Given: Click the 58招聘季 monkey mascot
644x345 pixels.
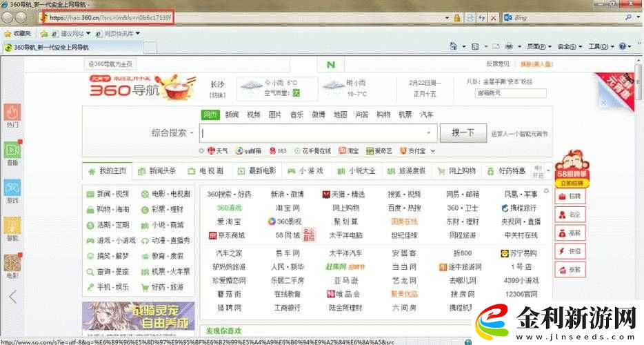Looking at the screenshot, I should pyautogui.click(x=571, y=168).
